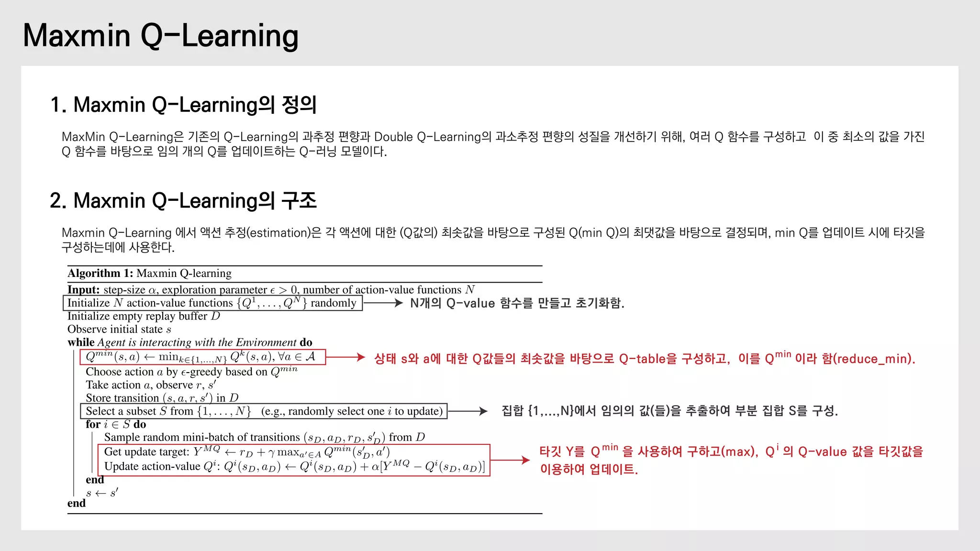Image resolution: width=980 pixels, height=551 pixels.
Task: Click the annotation about 부분 집합 S를 구성
Action: coord(669,411)
